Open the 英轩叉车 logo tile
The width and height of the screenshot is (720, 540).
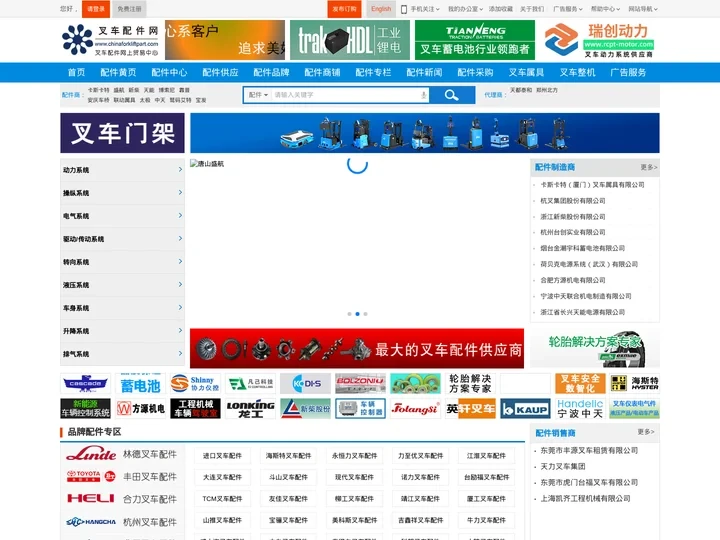(x=470, y=409)
